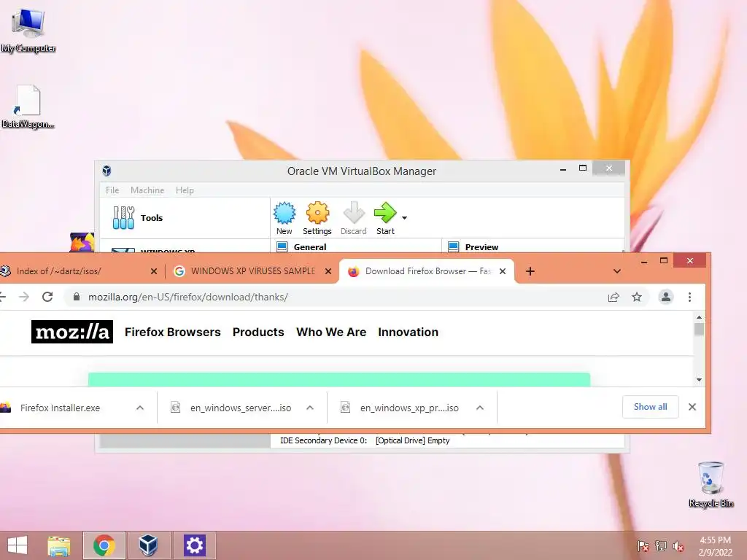Click the share page icon in address bar
This screenshot has height=560, width=747.
coord(614,297)
